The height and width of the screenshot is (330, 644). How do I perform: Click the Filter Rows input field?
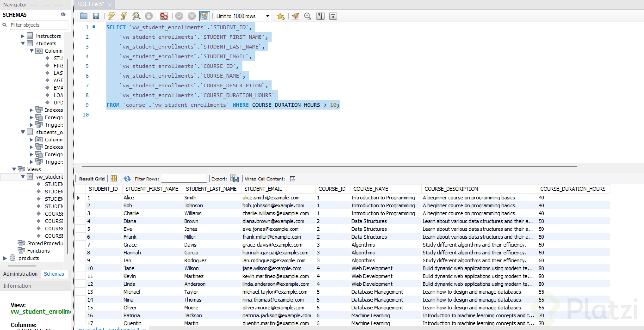click(184, 179)
